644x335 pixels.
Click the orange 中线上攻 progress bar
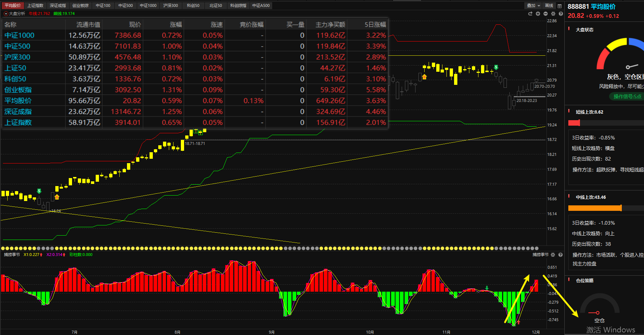(595, 208)
